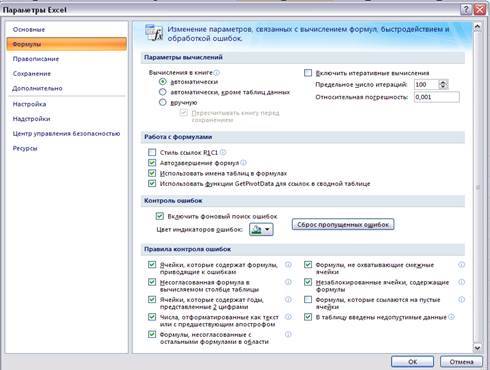Open the Настройка category
The width and height of the screenshot is (490, 370).
click(x=29, y=104)
